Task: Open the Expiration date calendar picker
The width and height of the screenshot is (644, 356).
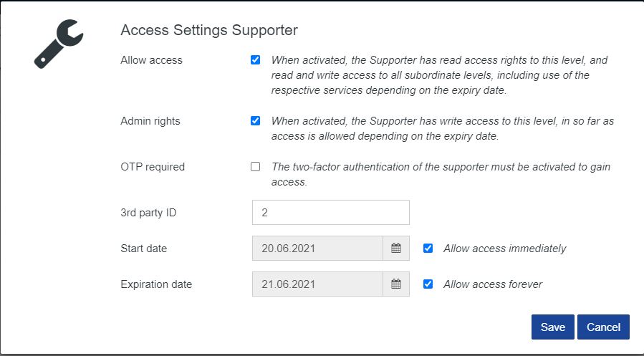Action: click(396, 284)
